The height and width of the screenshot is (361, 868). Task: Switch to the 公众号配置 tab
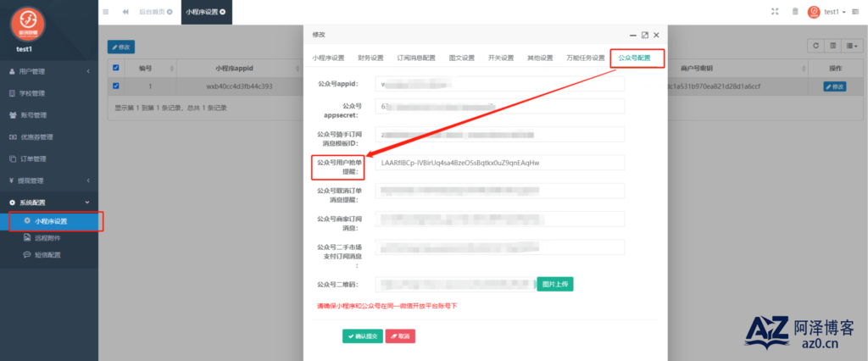pyautogui.click(x=634, y=58)
